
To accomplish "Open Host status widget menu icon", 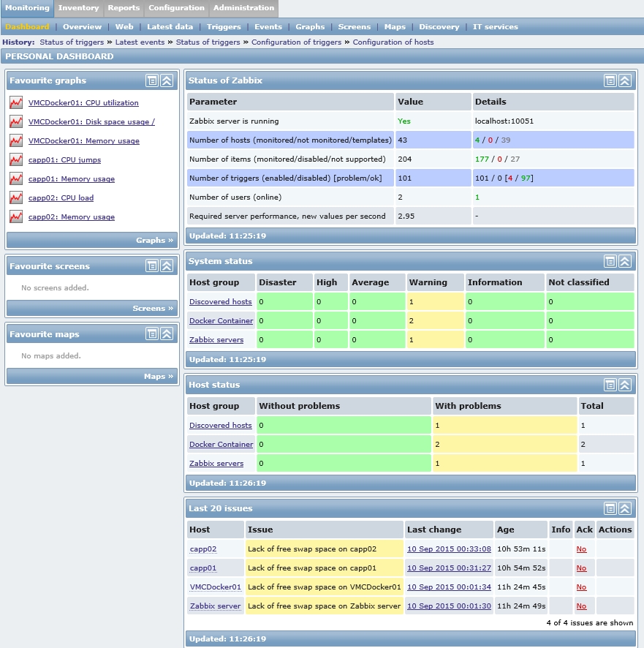I will 610,385.
